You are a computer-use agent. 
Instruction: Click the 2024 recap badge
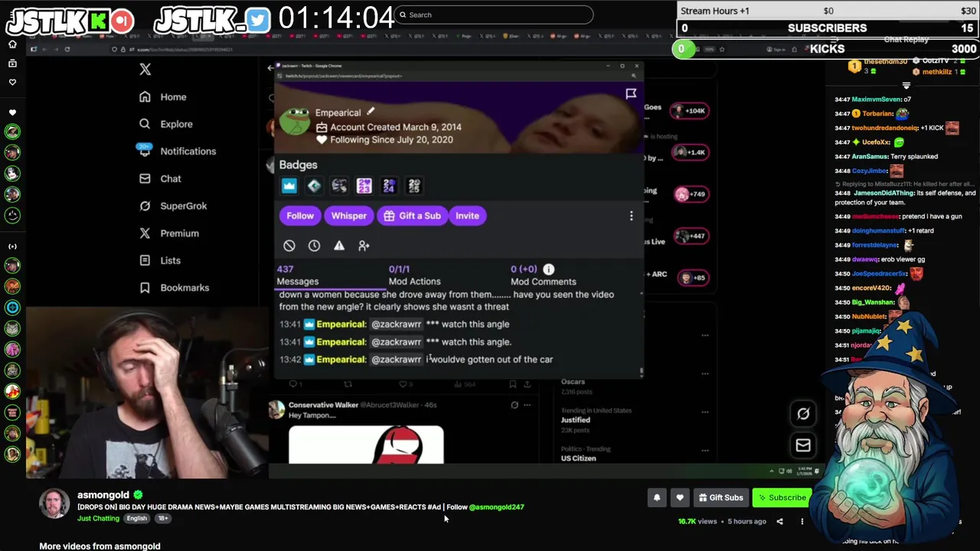[389, 186]
